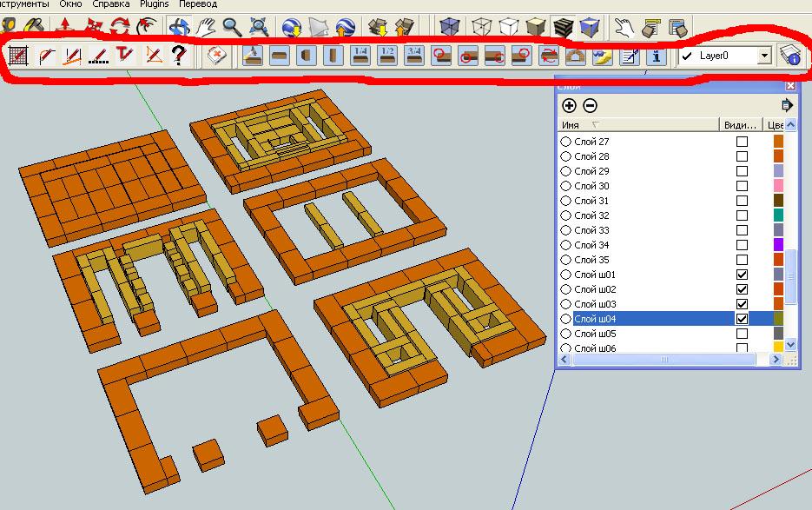Open the Plugins menu
This screenshot has height=510, width=812.
(x=155, y=4)
